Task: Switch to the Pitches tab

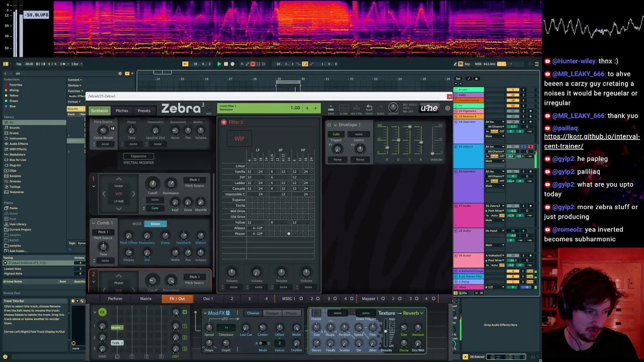Action: tap(122, 111)
